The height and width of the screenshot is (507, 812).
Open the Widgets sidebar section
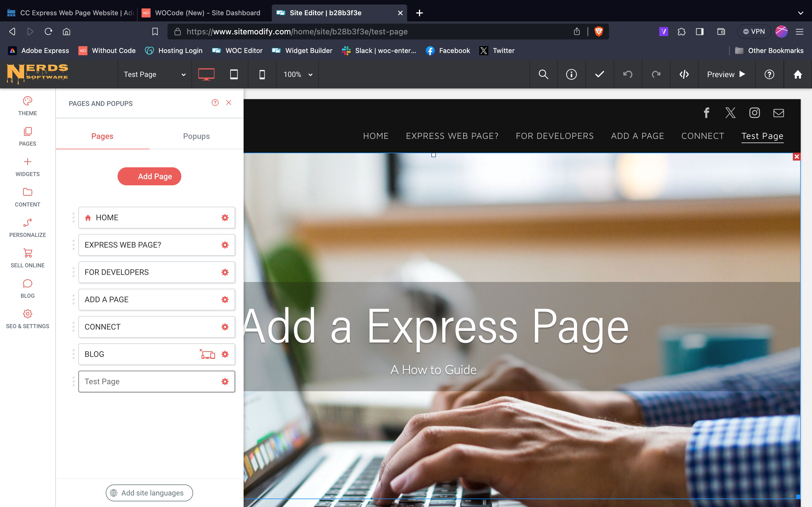(x=28, y=167)
